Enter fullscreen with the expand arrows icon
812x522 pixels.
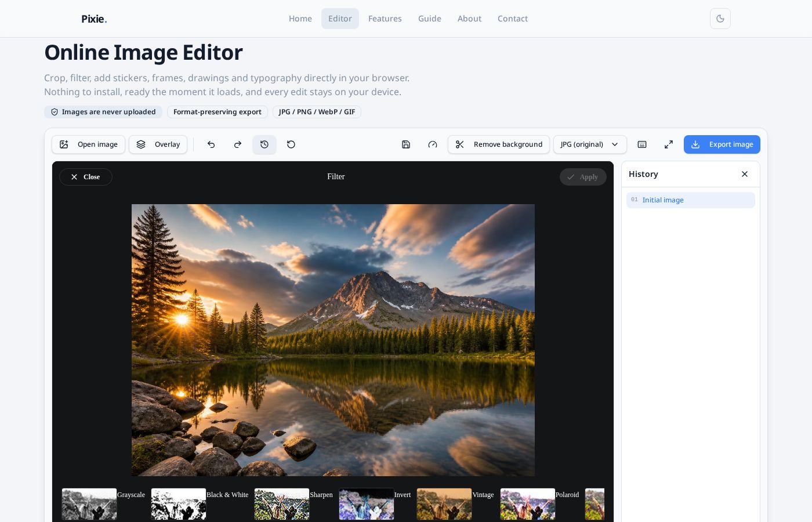coord(669,144)
